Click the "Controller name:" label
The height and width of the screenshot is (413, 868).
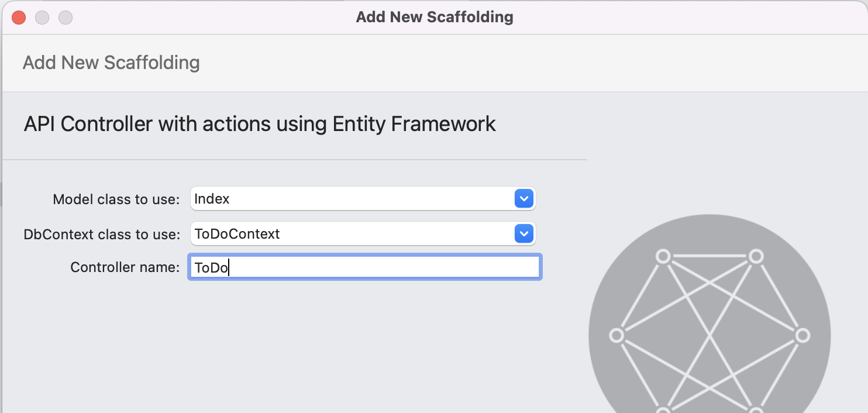click(125, 267)
